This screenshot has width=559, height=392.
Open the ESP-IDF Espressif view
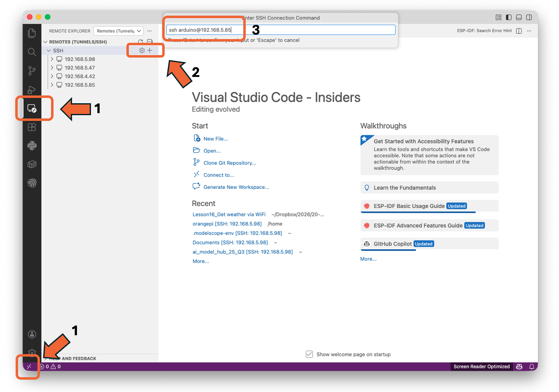32,183
